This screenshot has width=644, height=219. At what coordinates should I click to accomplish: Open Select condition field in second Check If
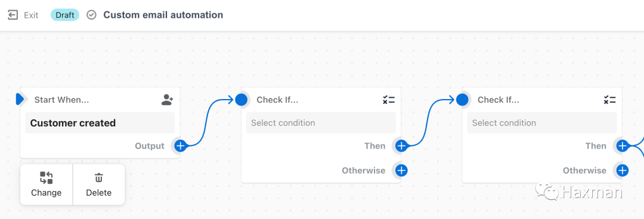tap(541, 123)
